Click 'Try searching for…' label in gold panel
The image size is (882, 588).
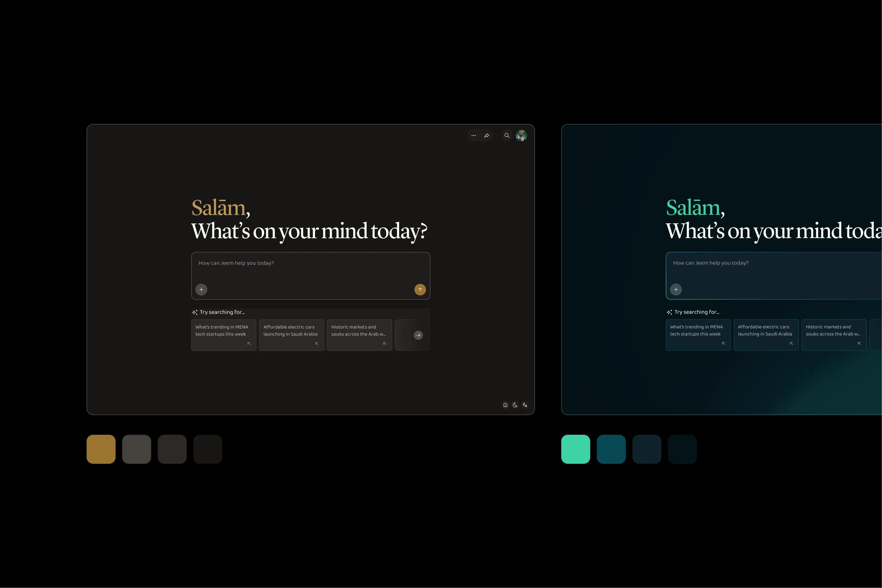pos(222,312)
